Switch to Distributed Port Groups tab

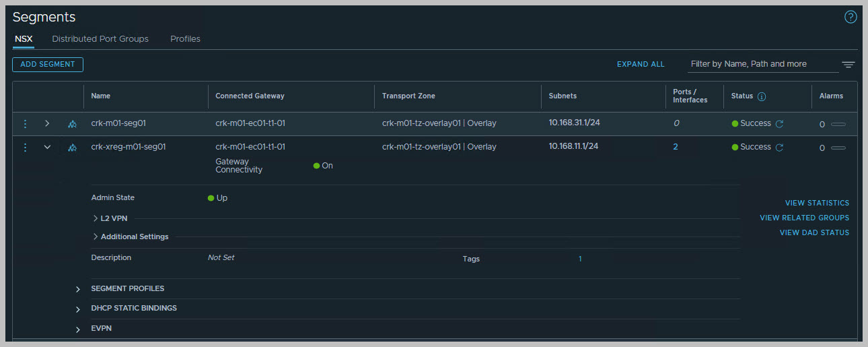100,39
